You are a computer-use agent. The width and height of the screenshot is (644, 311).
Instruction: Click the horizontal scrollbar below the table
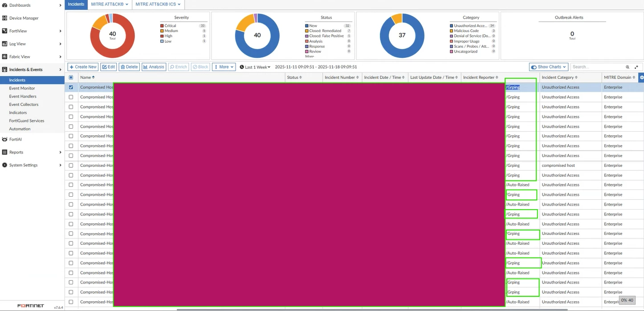(x=372, y=309)
